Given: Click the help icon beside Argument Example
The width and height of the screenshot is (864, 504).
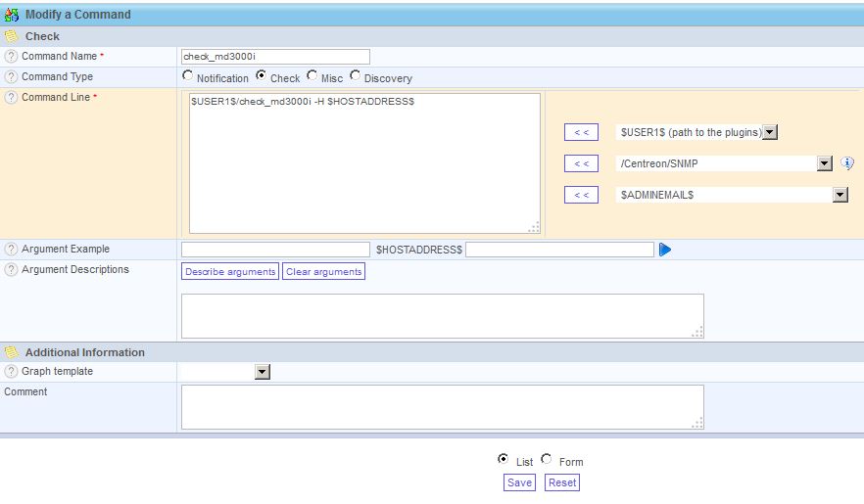Looking at the screenshot, I should [11, 250].
